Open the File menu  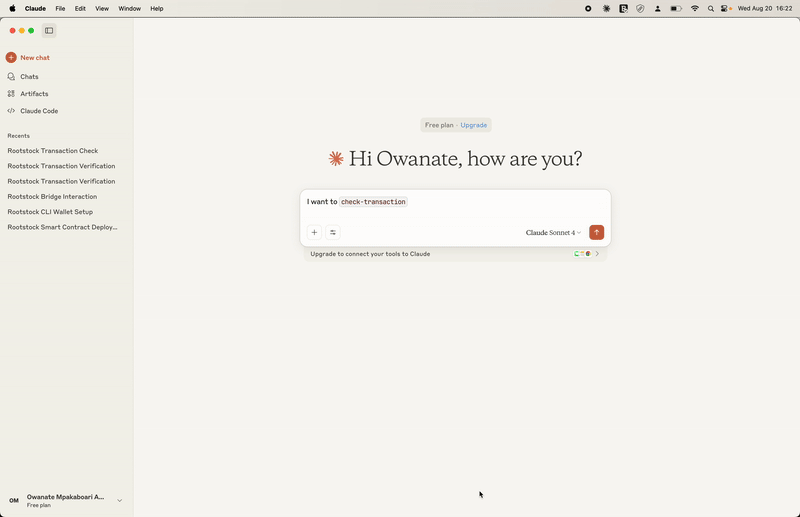coord(61,8)
